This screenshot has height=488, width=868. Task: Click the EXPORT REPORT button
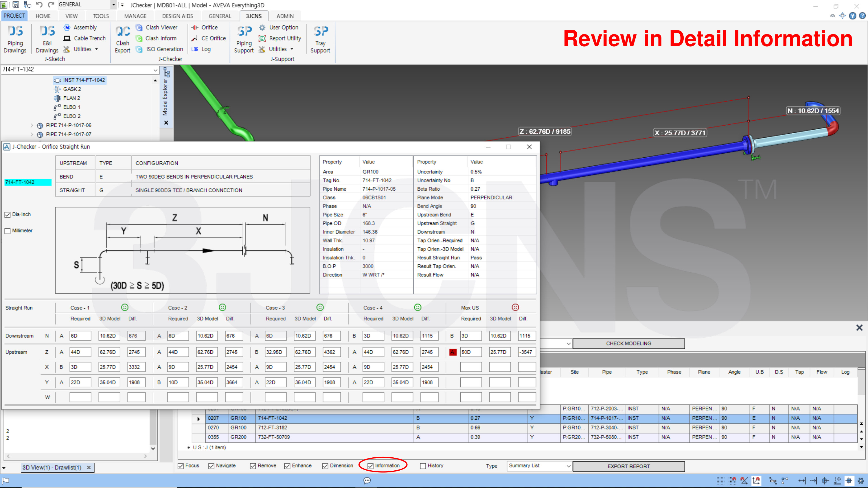coord(628,466)
